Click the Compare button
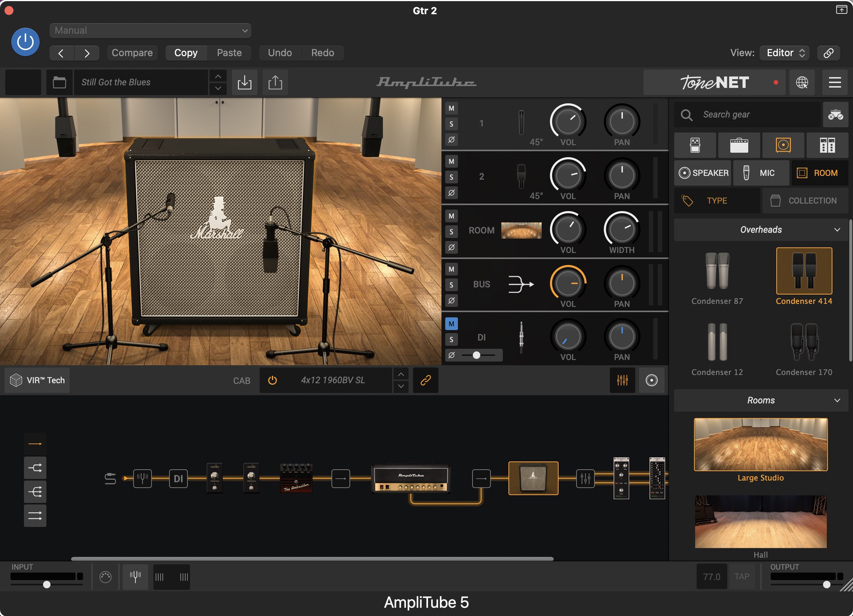The image size is (853, 616). (x=132, y=53)
